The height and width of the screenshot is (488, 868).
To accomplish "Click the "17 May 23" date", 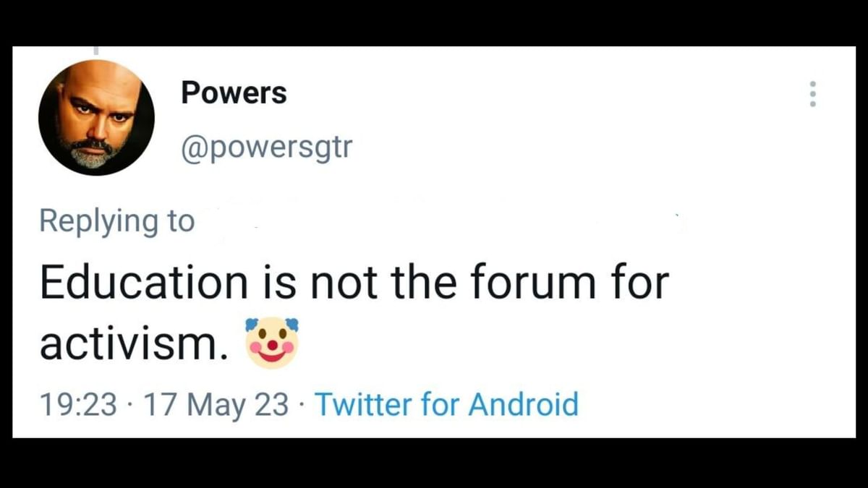I will tap(216, 403).
